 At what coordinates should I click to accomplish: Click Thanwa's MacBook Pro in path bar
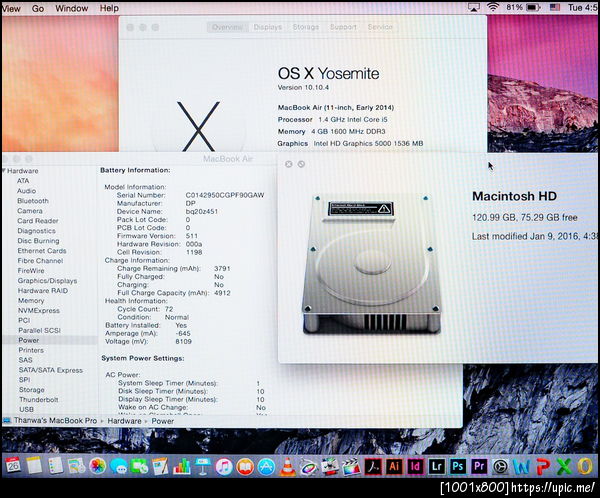pos(55,420)
